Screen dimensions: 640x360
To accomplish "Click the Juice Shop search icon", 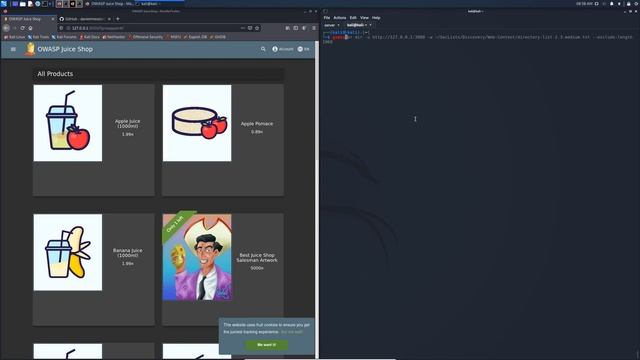I will [x=263, y=49].
